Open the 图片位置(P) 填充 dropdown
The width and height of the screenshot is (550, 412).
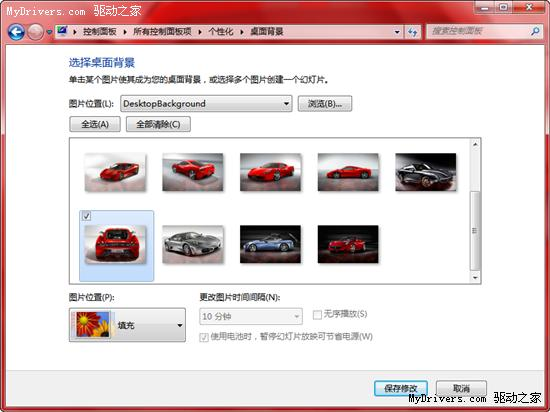point(127,325)
